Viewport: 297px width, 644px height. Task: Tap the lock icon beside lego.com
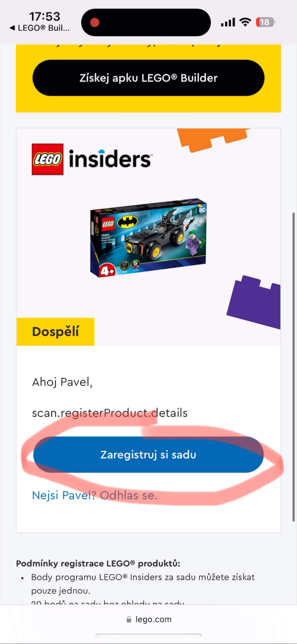click(x=129, y=619)
